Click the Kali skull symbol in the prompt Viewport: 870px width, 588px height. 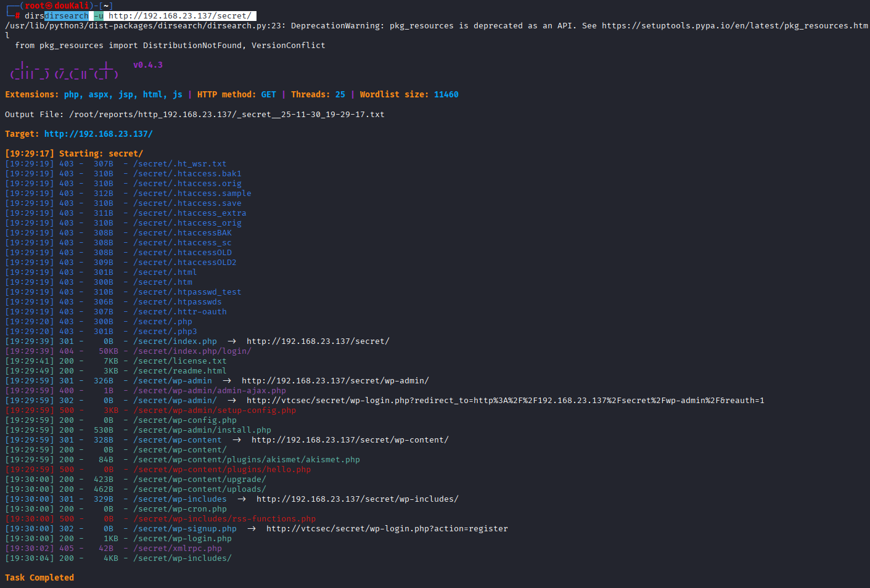coord(49,6)
